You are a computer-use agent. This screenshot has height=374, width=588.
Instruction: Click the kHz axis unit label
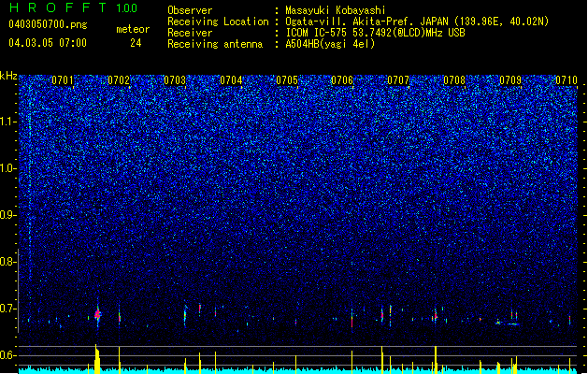pyautogui.click(x=8, y=76)
